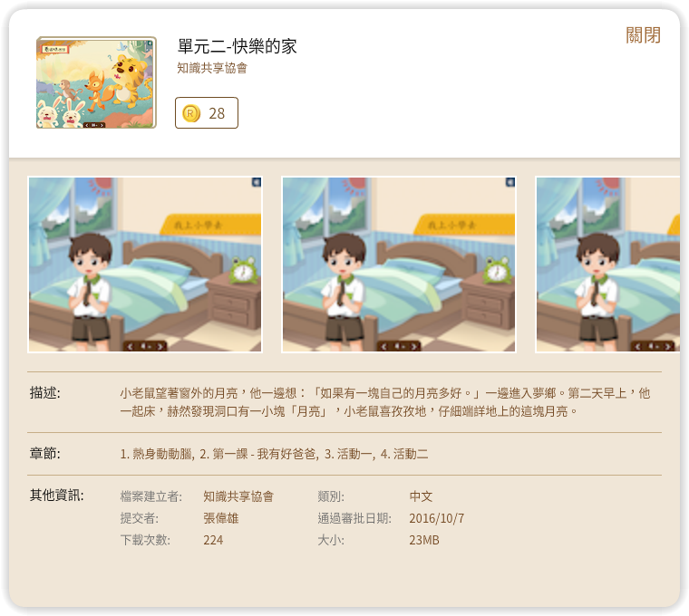Click the speaker icon on first preview image
Image resolution: width=689 pixels, height=616 pixels.
[x=257, y=182]
